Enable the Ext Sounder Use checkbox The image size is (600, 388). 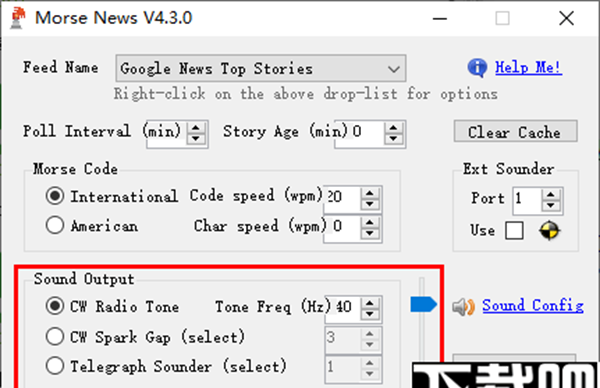(514, 231)
